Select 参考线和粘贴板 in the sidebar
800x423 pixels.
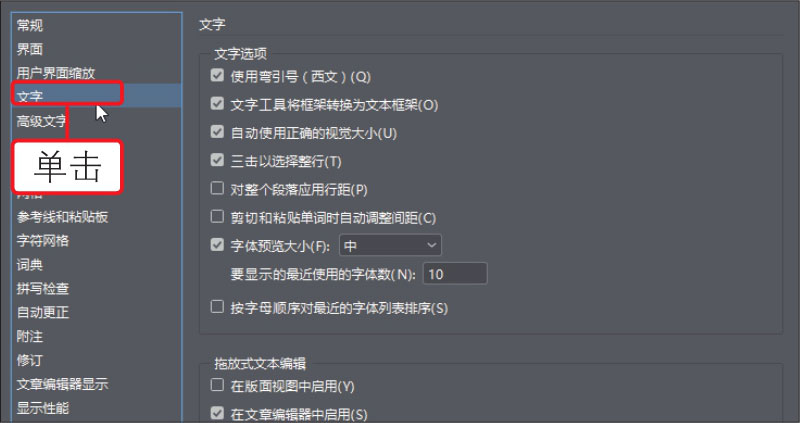click(x=62, y=217)
